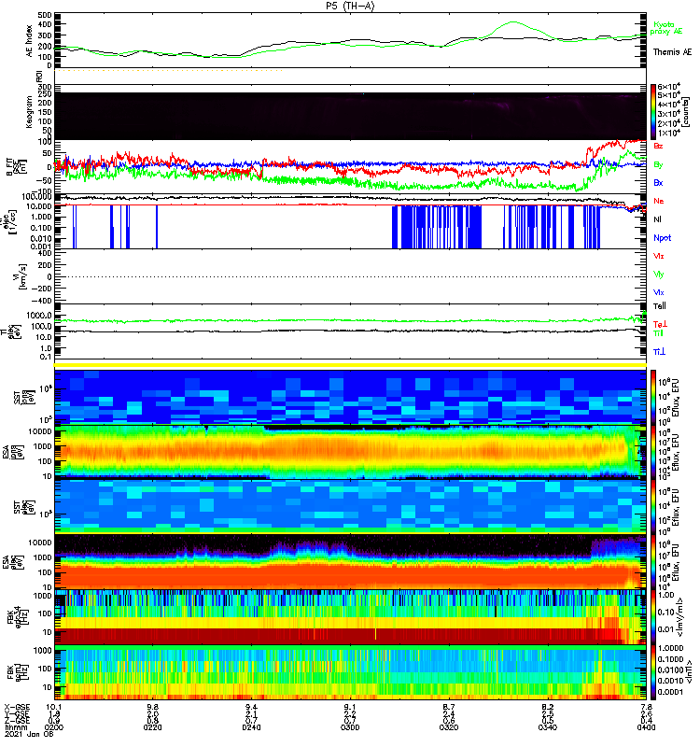Click the SST ions Eflux color bar

tap(653, 397)
